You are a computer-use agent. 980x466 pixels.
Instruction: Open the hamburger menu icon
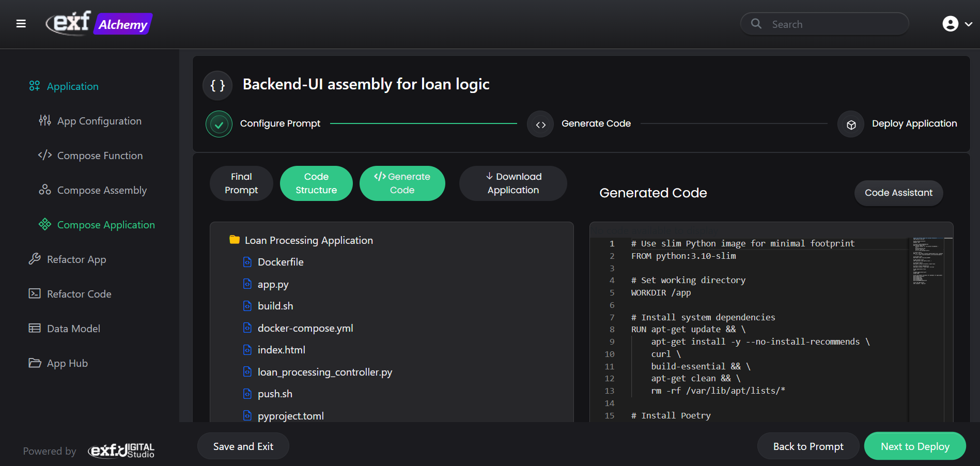[x=21, y=24]
